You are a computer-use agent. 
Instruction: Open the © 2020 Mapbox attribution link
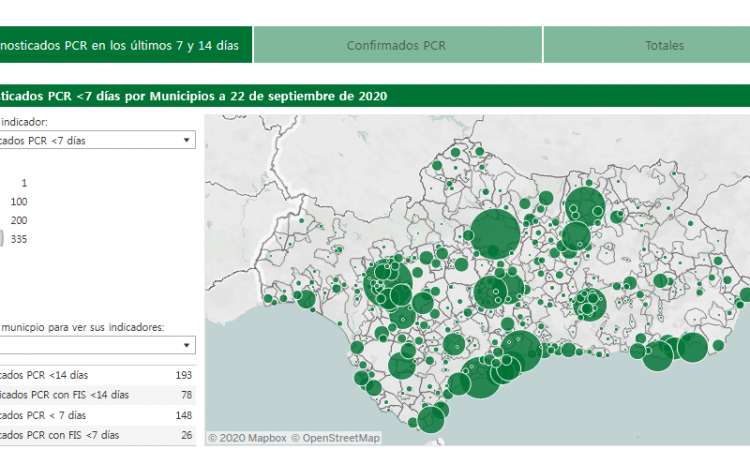[x=247, y=437]
